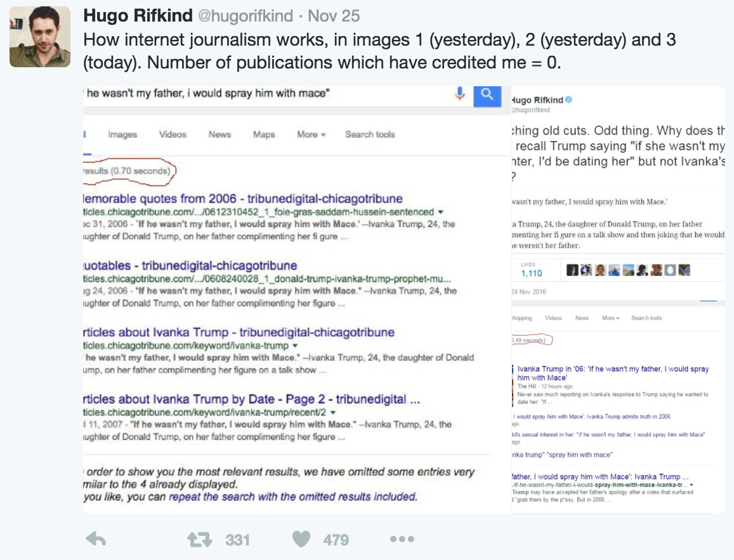
Task: Open 'Memorable quotes from 2006' result
Action: (243, 199)
